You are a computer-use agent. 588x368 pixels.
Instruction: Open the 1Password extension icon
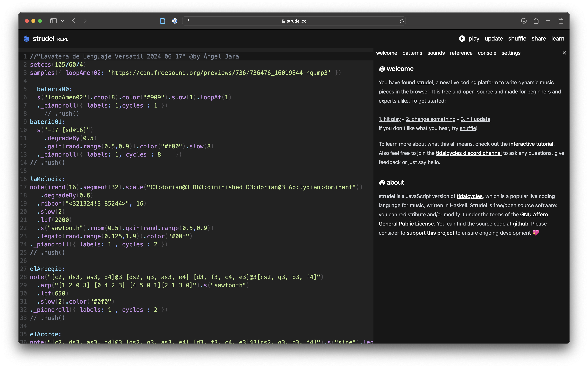(175, 21)
